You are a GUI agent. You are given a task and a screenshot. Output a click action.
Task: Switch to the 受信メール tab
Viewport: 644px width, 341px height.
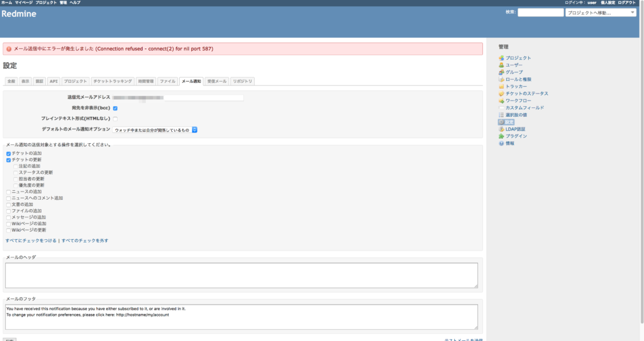(216, 82)
